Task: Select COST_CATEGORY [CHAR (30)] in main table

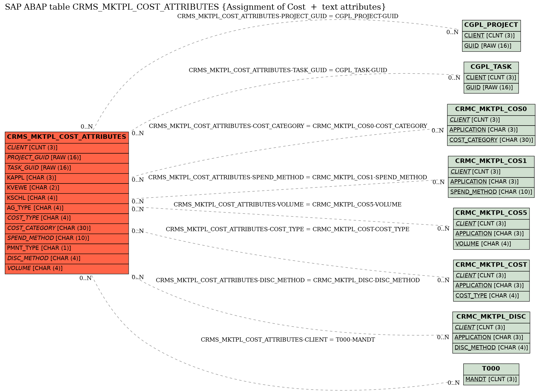Action: [67, 228]
